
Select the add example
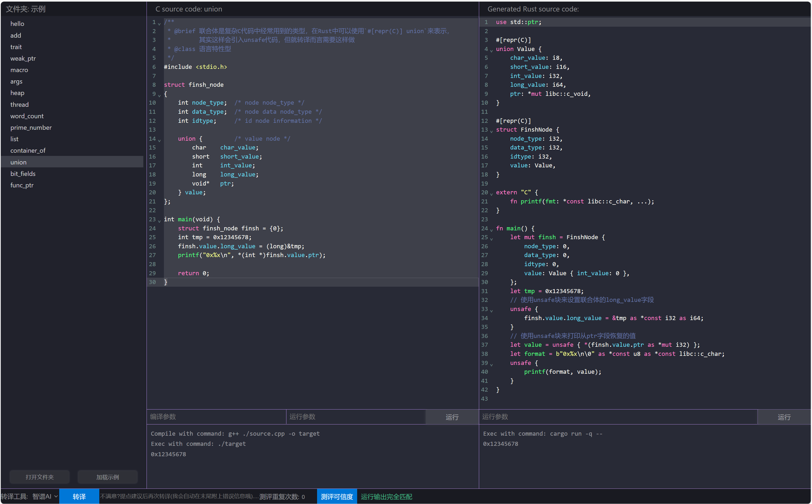tap(72, 35)
